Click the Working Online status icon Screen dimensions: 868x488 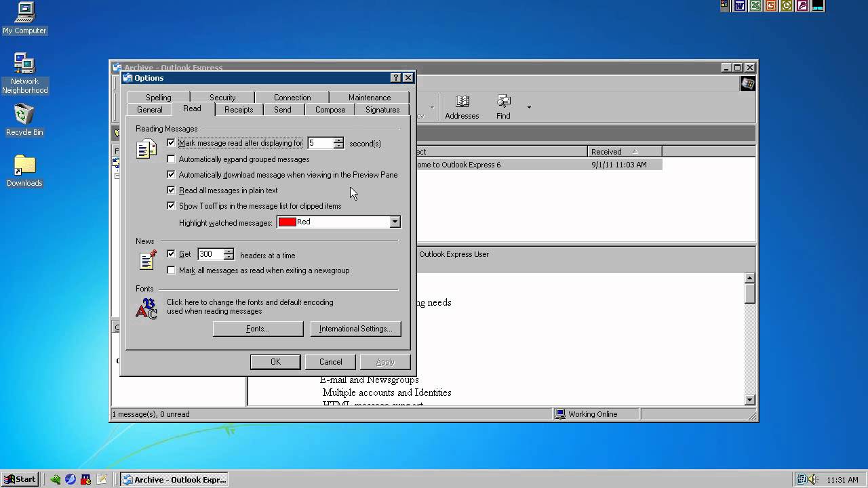560,414
